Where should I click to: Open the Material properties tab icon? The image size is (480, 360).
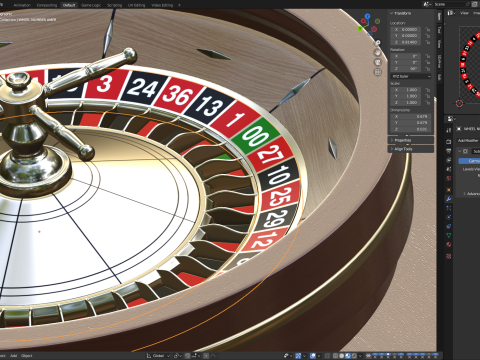click(449, 244)
